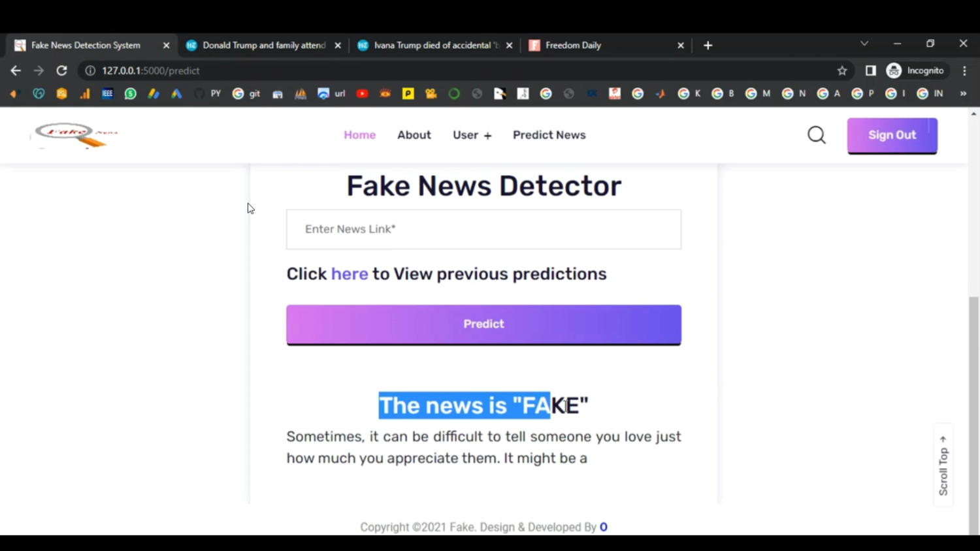Click the 'The news is "FAKE"' result heading
The height and width of the screenshot is (551, 980).
click(x=483, y=405)
